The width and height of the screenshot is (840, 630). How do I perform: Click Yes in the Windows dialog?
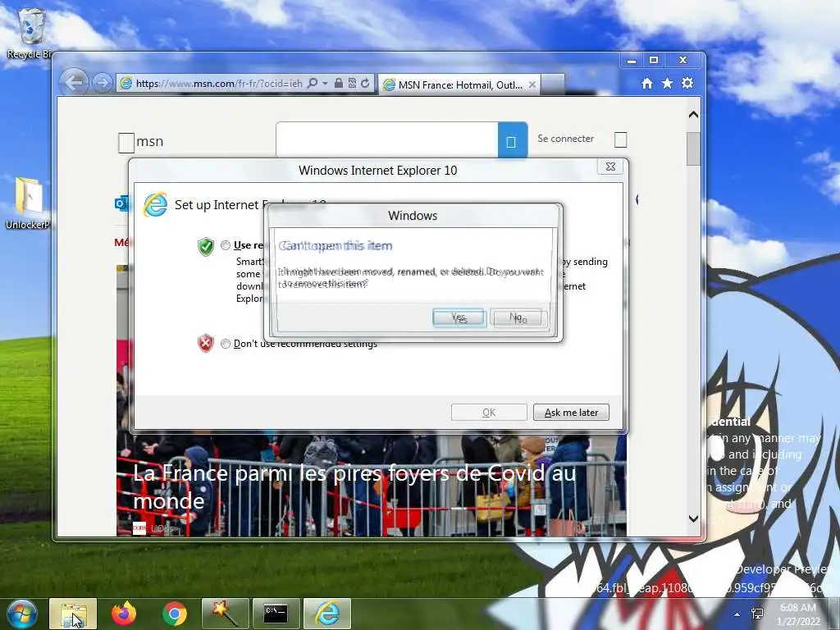[459, 318]
